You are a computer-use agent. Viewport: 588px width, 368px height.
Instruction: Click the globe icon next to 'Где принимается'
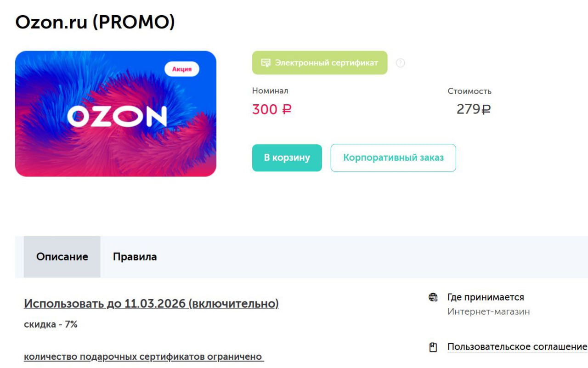pos(432,297)
